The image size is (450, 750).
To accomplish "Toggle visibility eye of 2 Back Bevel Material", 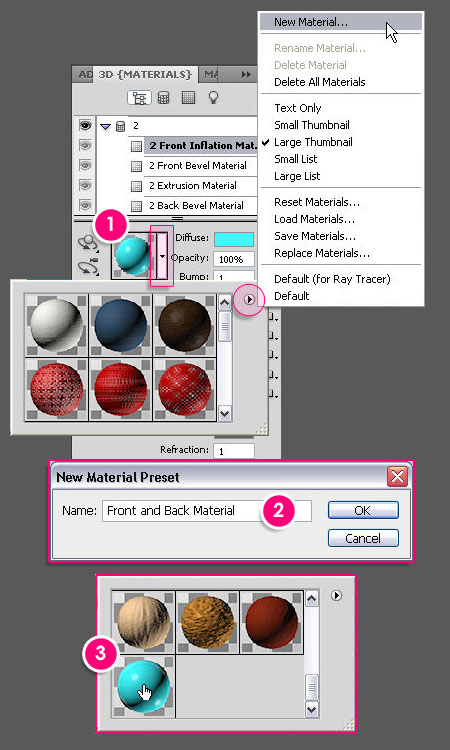I will (x=85, y=205).
